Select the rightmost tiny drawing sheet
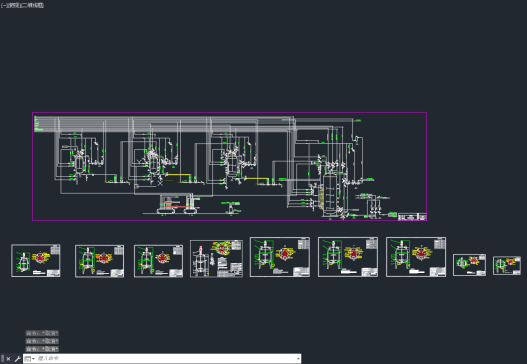527x364 pixels. [507, 266]
